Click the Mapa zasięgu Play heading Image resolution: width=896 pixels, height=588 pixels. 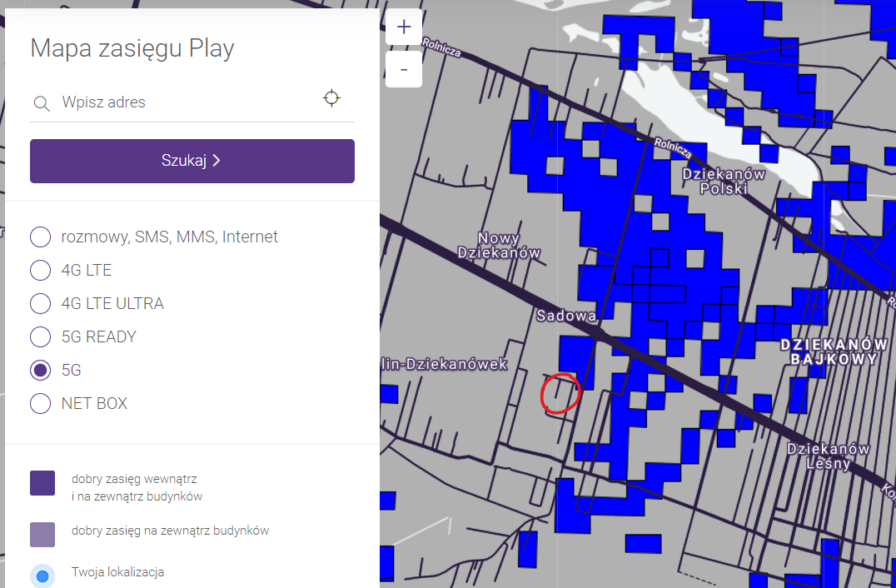(132, 48)
